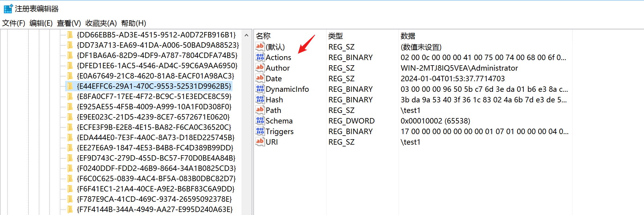644x215 pixels.
Task: Click the icon beside Schema DWORD value
Action: point(260,120)
